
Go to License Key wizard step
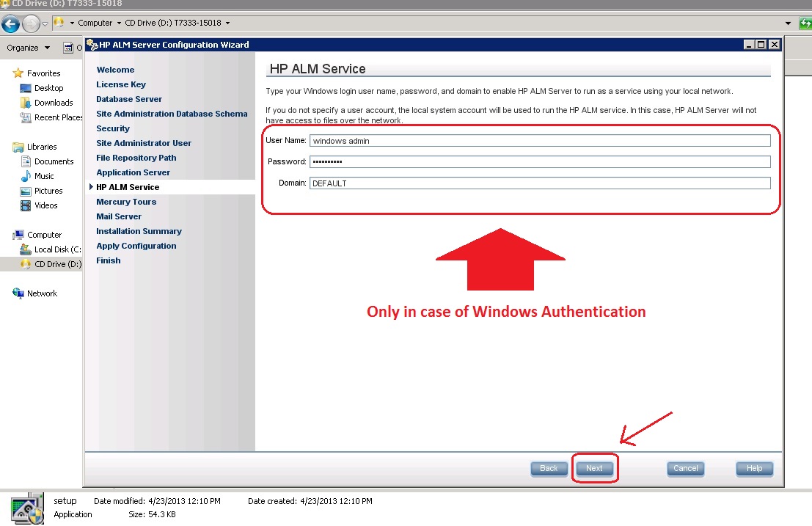point(120,84)
